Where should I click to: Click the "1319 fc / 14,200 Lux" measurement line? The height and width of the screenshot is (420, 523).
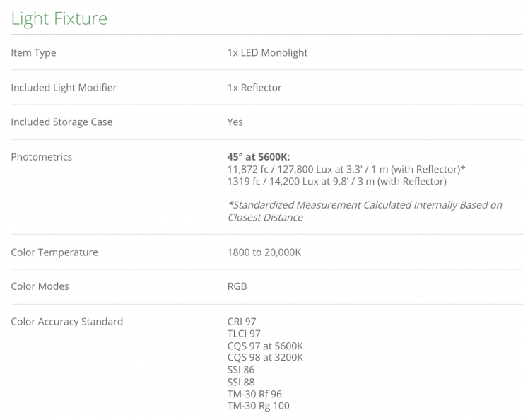[336, 181]
